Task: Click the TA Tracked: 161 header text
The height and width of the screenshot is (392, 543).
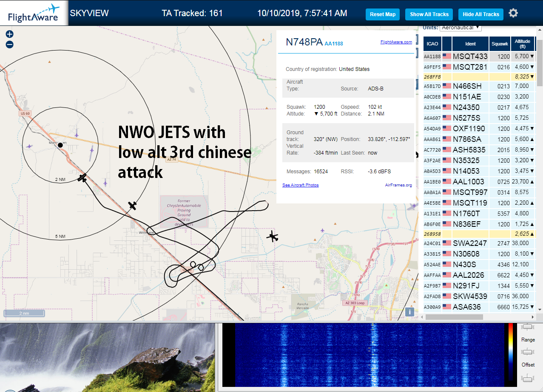Action: pos(192,13)
